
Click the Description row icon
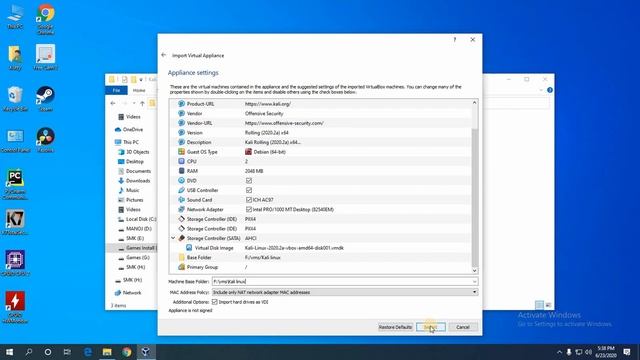tap(181, 142)
